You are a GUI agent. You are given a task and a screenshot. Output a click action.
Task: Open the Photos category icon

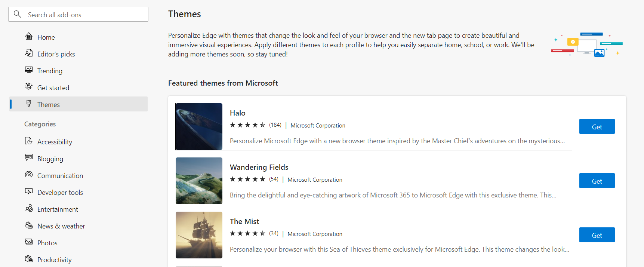tap(29, 242)
